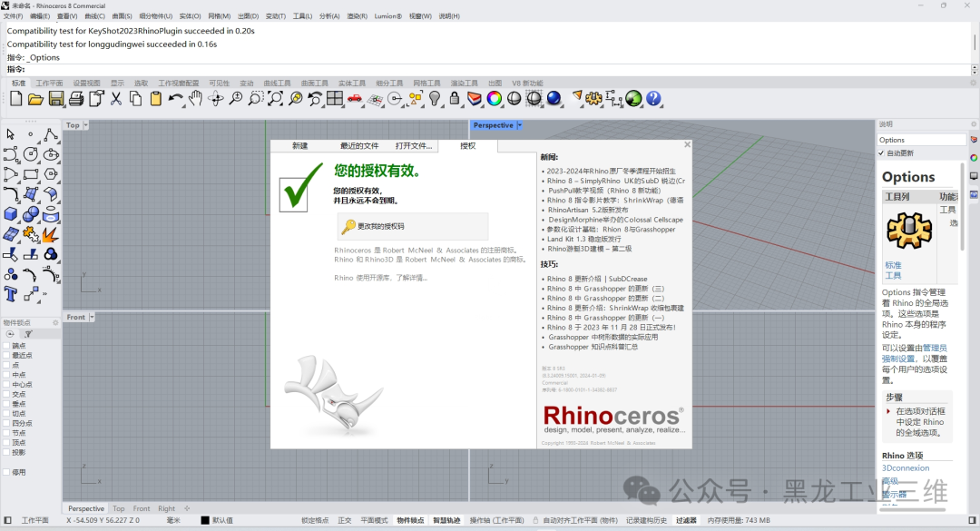The height and width of the screenshot is (531, 980).
Task: Open the Perspective viewport dropdown arrow
Action: pyautogui.click(x=519, y=125)
